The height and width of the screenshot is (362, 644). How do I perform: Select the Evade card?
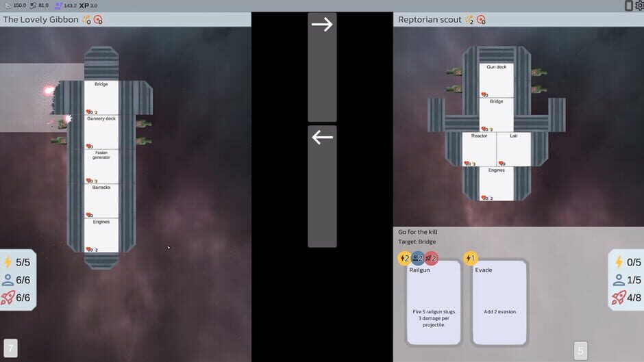499,302
